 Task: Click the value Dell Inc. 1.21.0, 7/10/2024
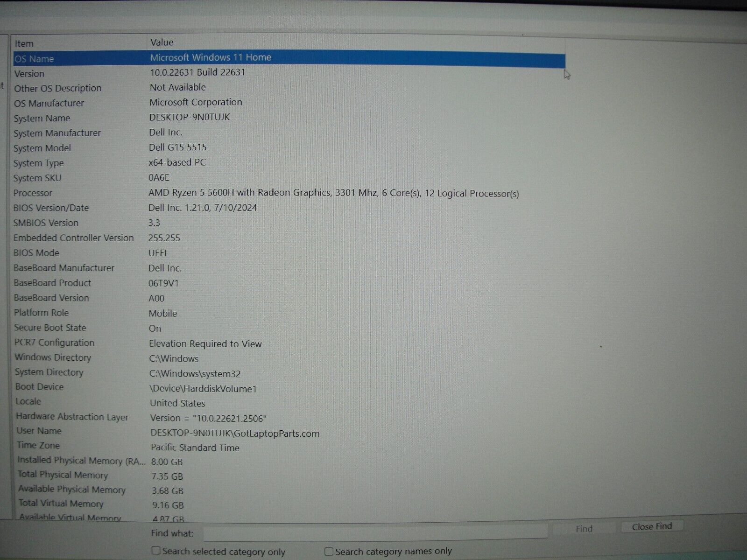(x=203, y=208)
